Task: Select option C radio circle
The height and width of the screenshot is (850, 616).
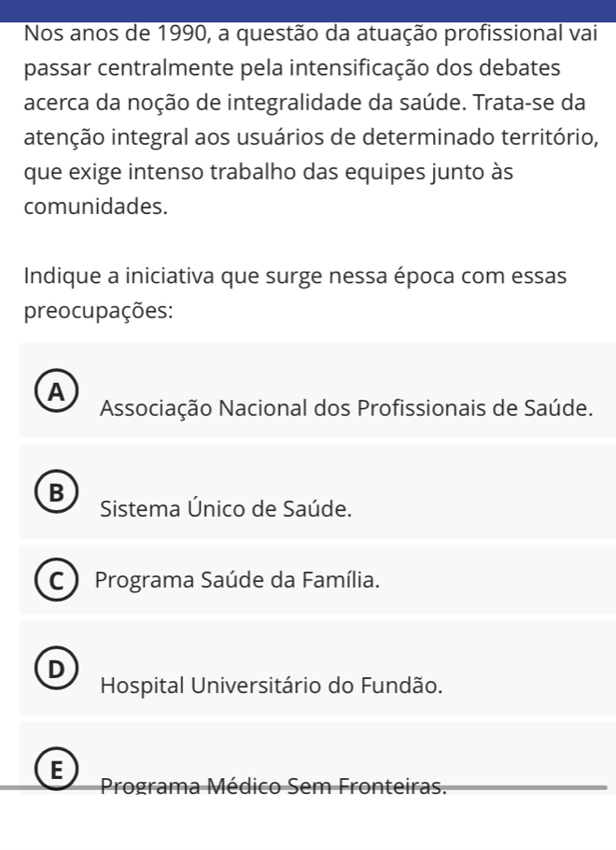Action: (x=55, y=580)
